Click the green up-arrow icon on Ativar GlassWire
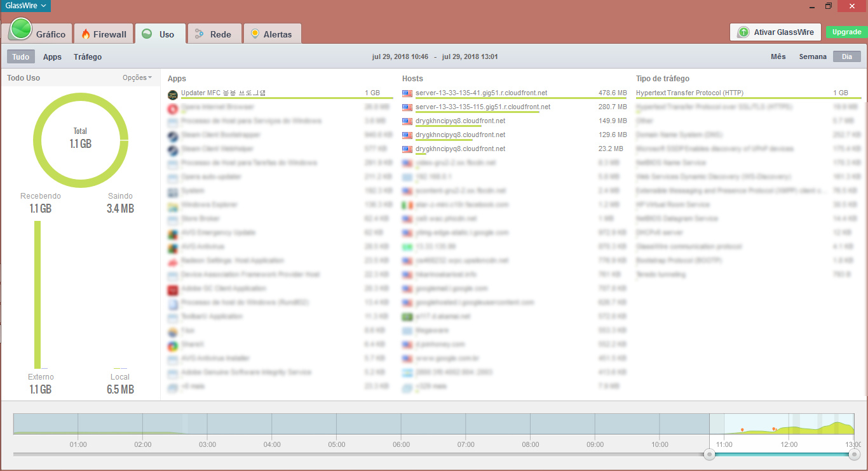This screenshot has height=471, width=868. (x=743, y=32)
